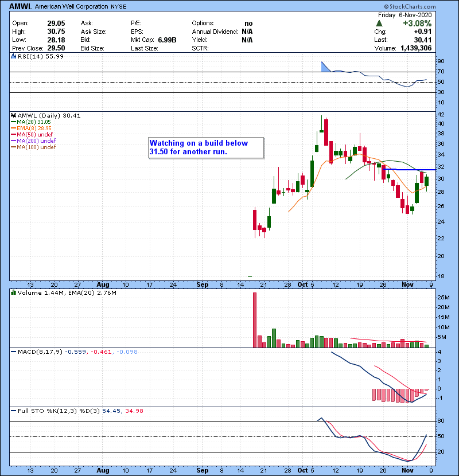Click the RSI(14) 55.99 panel label
Viewport: 459px width, 476px height.
pyautogui.click(x=41, y=56)
